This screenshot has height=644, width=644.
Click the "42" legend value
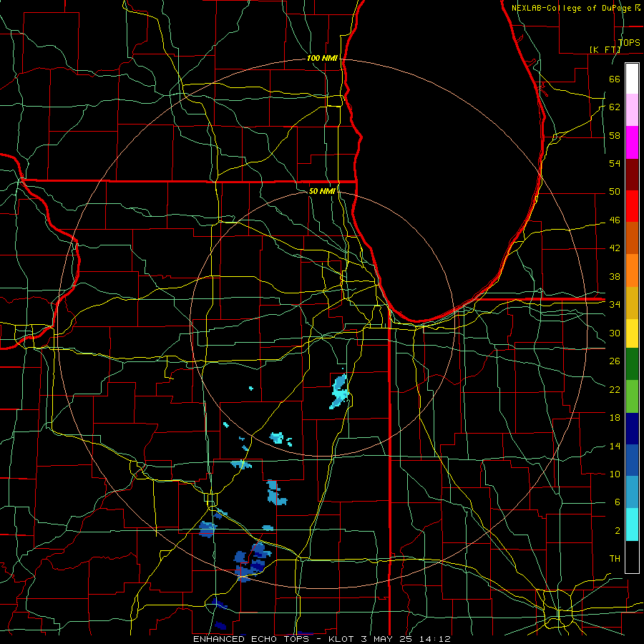pos(615,248)
